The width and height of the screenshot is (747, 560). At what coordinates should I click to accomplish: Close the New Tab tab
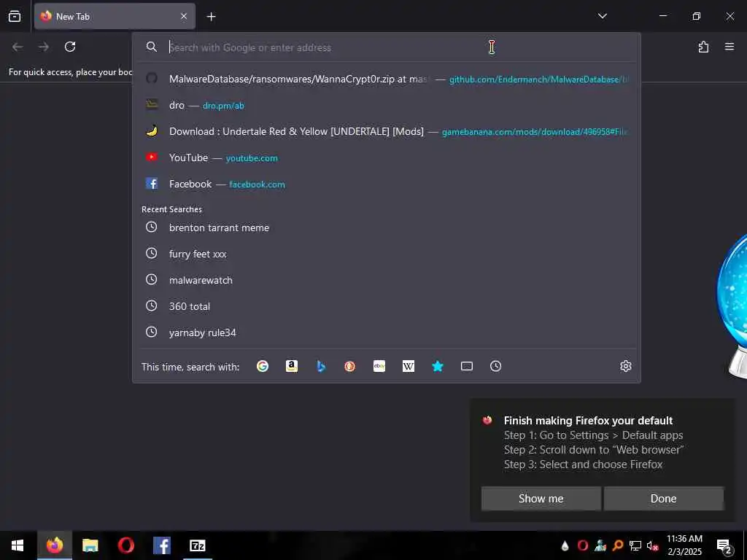(184, 16)
